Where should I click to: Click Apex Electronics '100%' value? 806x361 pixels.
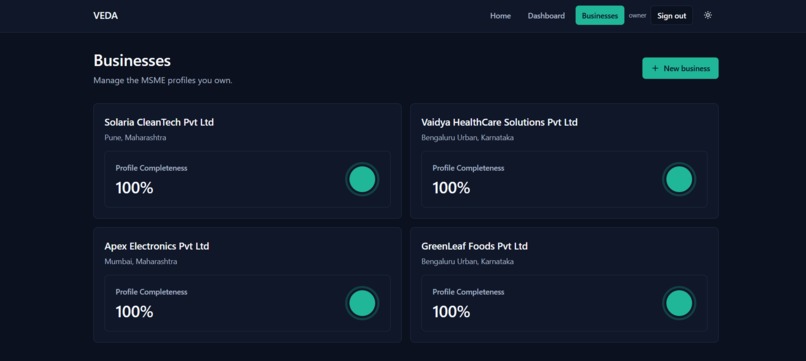[134, 312]
